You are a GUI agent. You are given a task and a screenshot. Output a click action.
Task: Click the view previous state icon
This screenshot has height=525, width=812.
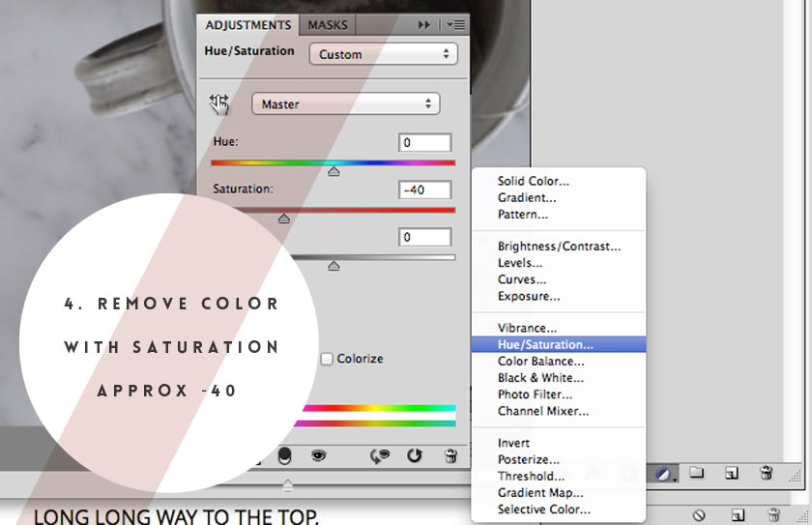pos(380,455)
